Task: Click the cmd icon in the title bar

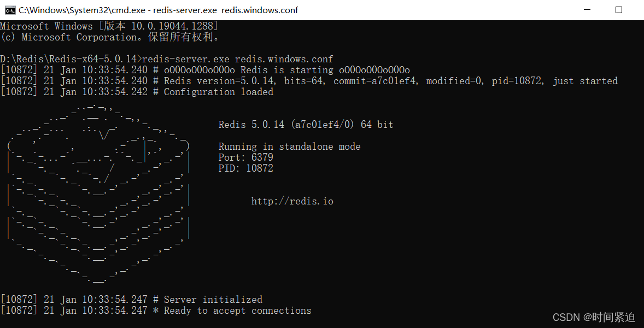Action: click(x=10, y=10)
